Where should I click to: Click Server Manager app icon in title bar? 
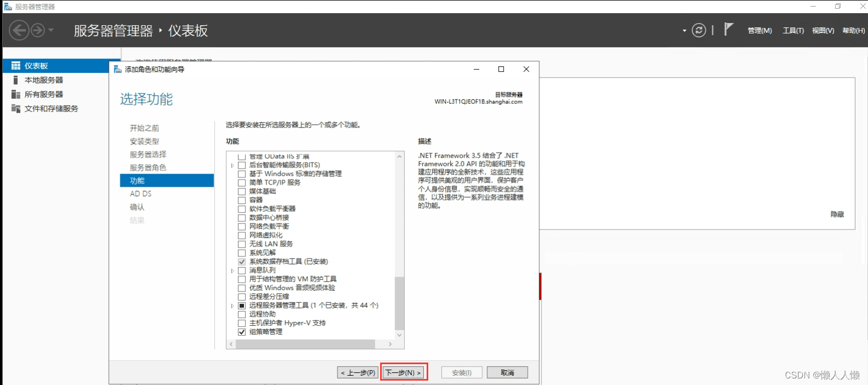(x=8, y=7)
